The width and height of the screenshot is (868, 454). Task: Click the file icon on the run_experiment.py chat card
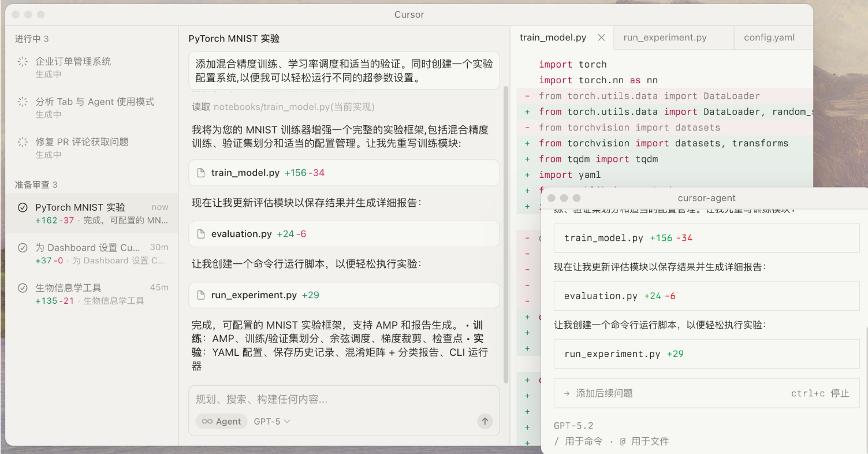[x=201, y=295]
